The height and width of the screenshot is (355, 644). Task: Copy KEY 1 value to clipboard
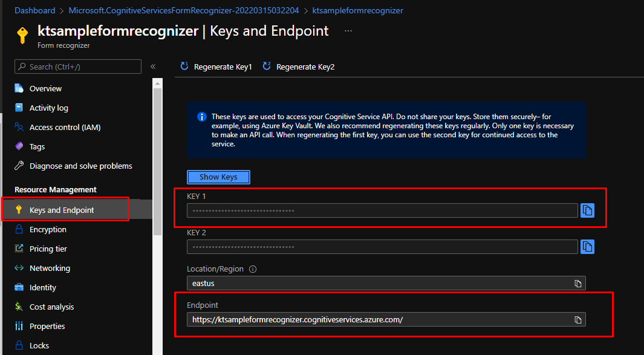pos(587,210)
